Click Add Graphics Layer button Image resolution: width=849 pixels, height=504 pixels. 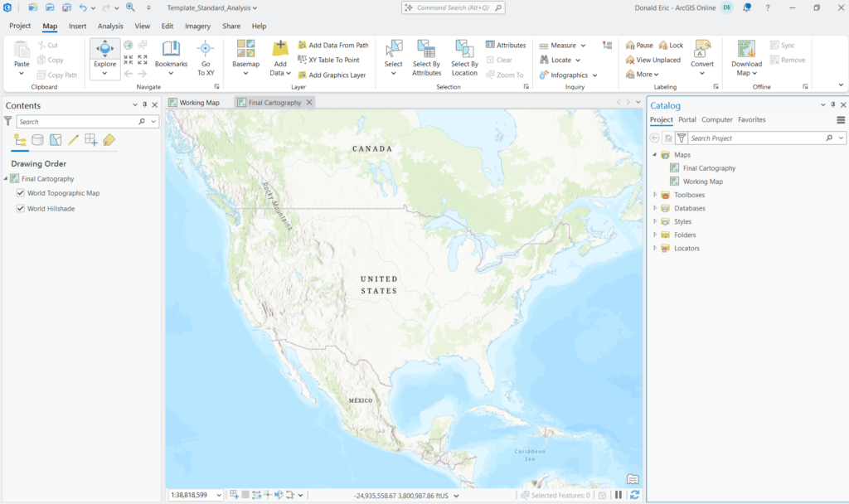point(332,75)
